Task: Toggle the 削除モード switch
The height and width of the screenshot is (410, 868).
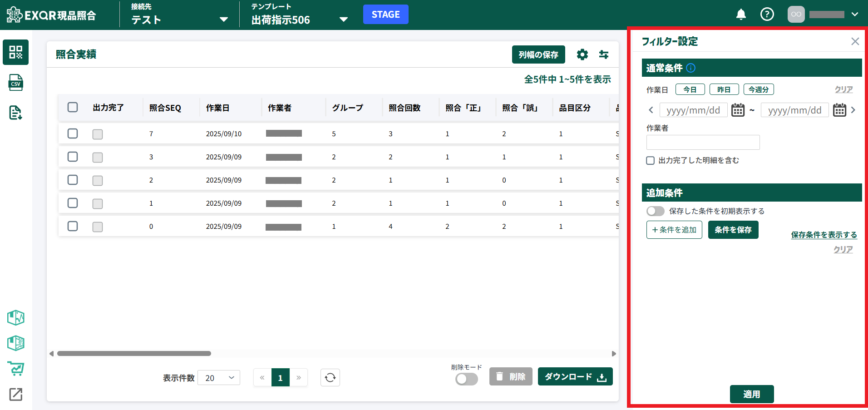Action: click(x=466, y=379)
